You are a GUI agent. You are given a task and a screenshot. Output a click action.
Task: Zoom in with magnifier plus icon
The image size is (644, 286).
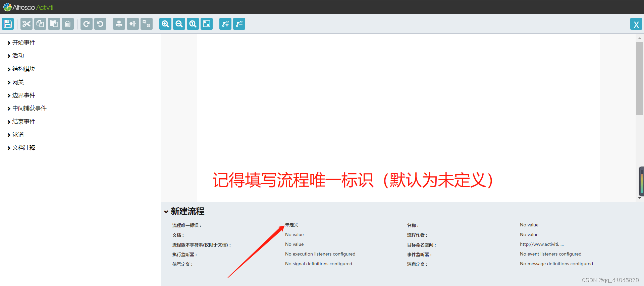165,24
